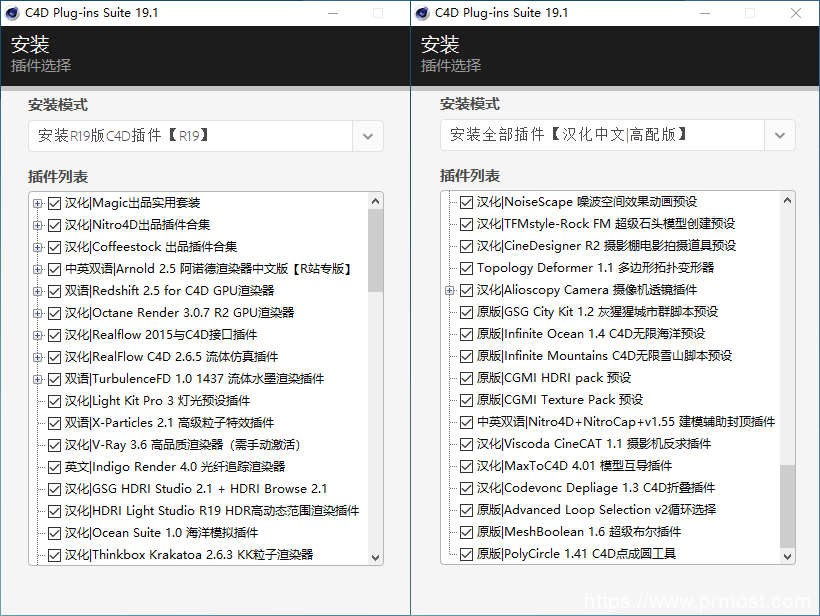Click scroll down arrow in right plugin list

[x=788, y=556]
